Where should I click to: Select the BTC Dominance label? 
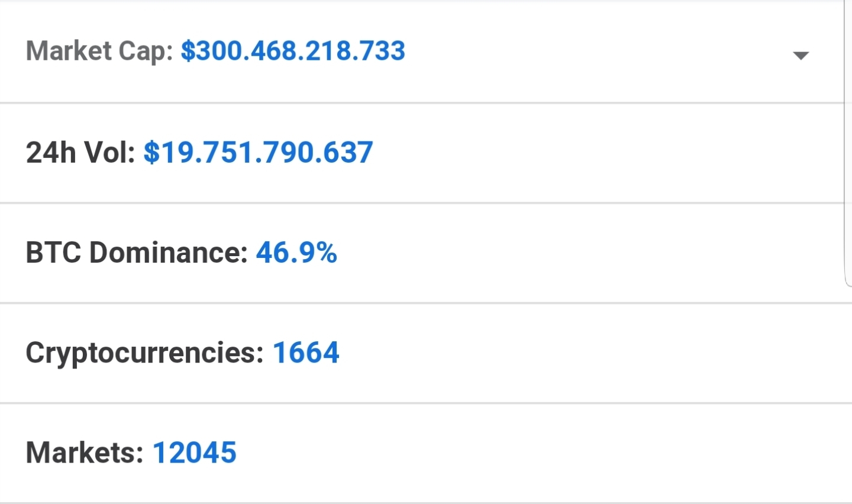(137, 253)
